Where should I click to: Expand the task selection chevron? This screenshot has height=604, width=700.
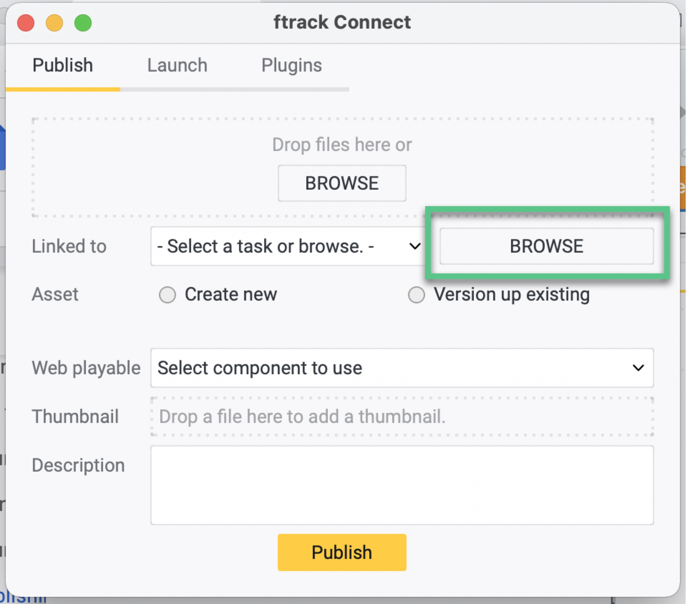point(414,246)
